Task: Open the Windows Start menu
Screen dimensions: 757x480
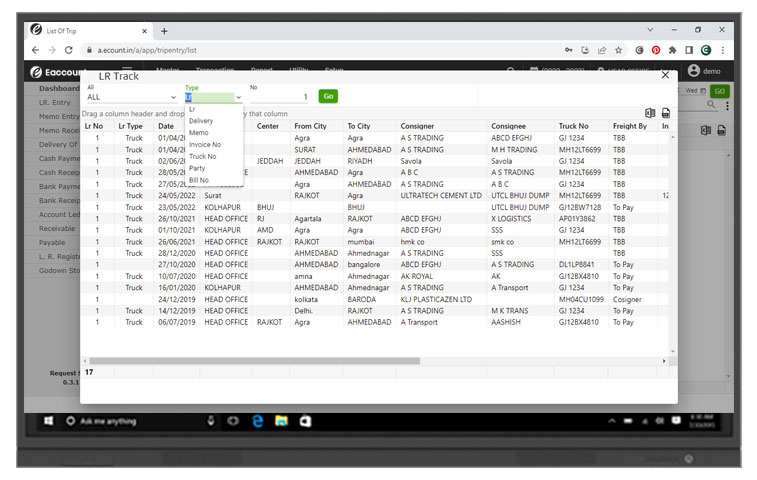Action: pyautogui.click(x=49, y=421)
